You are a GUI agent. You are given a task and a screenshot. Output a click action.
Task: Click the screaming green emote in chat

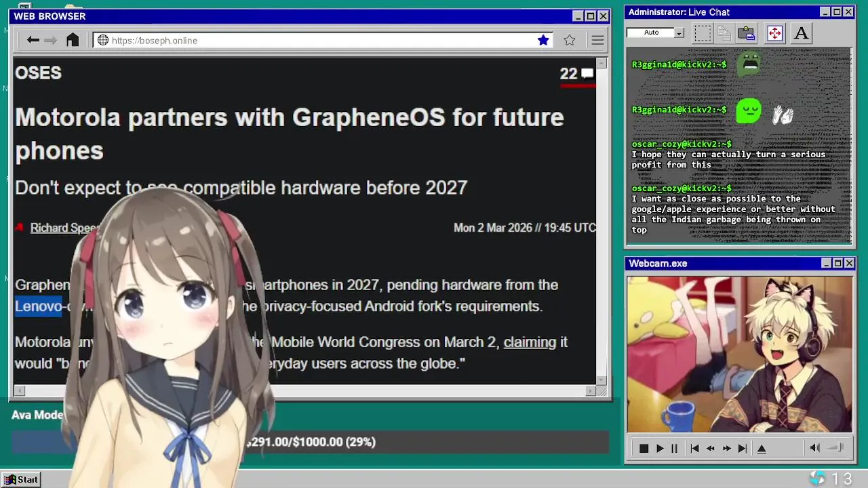click(x=749, y=64)
